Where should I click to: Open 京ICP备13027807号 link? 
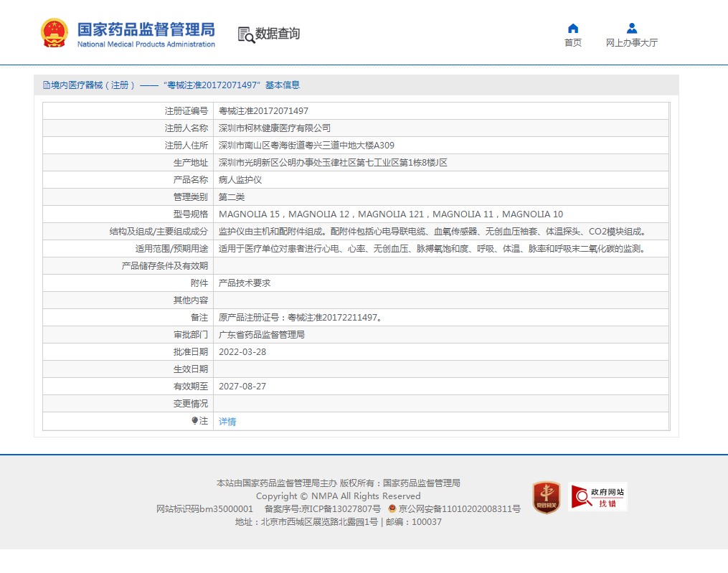341,509
